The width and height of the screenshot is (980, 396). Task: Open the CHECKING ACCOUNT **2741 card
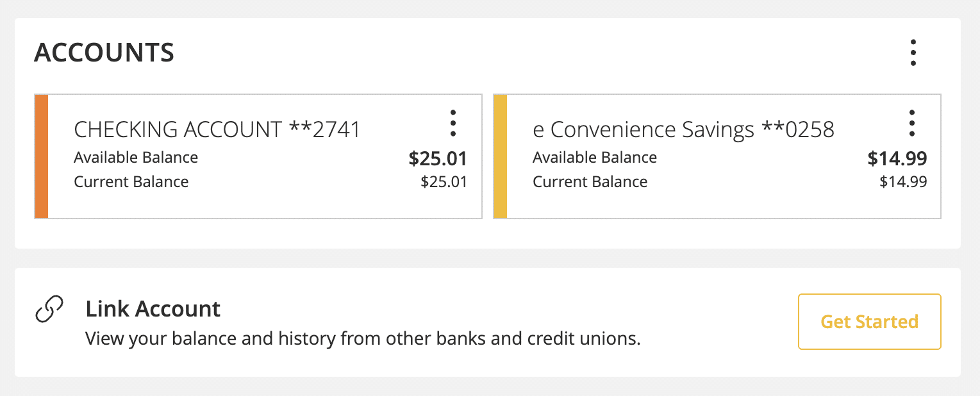(x=217, y=129)
